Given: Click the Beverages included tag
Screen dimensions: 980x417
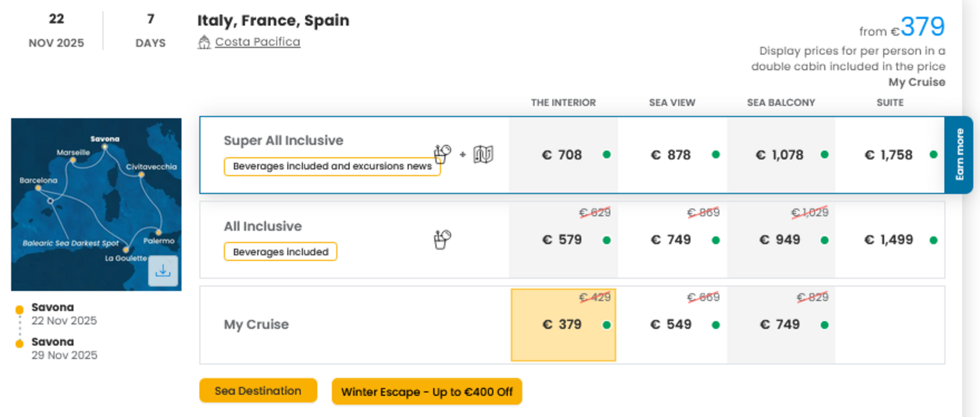Looking at the screenshot, I should coord(281,252).
